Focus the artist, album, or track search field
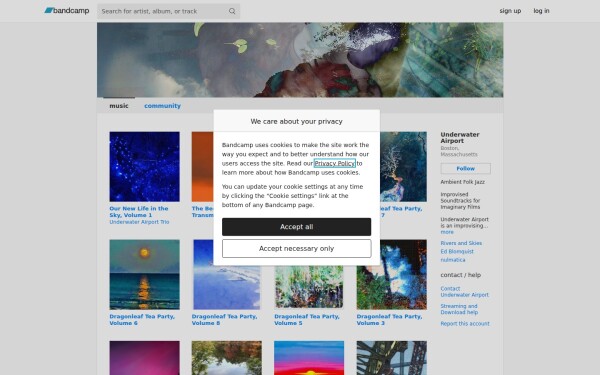Viewport: 600px width, 375px height. click(x=168, y=11)
